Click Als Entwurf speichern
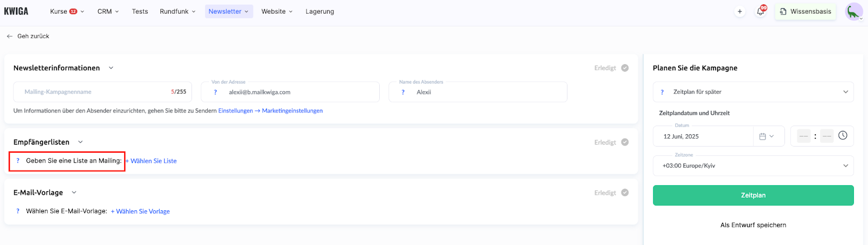Screen dimensions: 868x245 (753, 225)
